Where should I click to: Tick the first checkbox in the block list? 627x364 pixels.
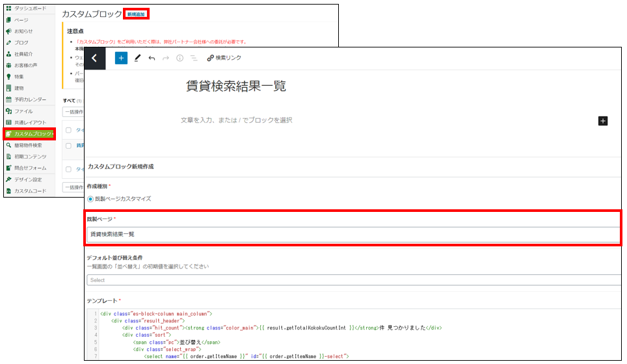pos(68,130)
